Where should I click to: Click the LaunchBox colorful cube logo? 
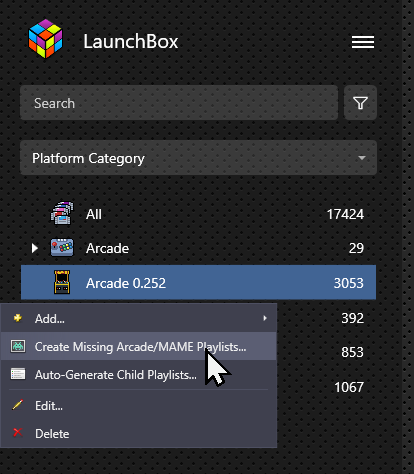(x=45, y=38)
